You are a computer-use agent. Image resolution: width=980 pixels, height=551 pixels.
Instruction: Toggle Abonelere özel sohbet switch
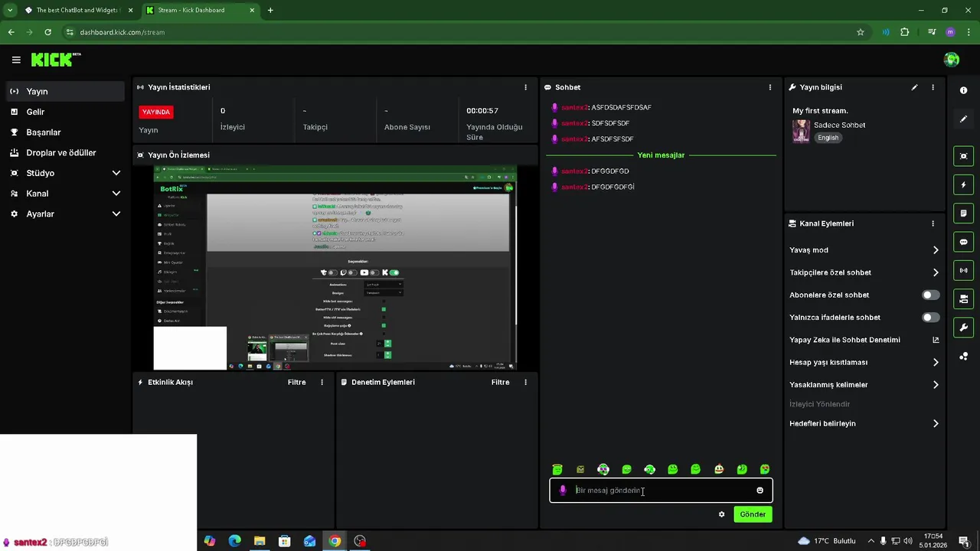[930, 295]
